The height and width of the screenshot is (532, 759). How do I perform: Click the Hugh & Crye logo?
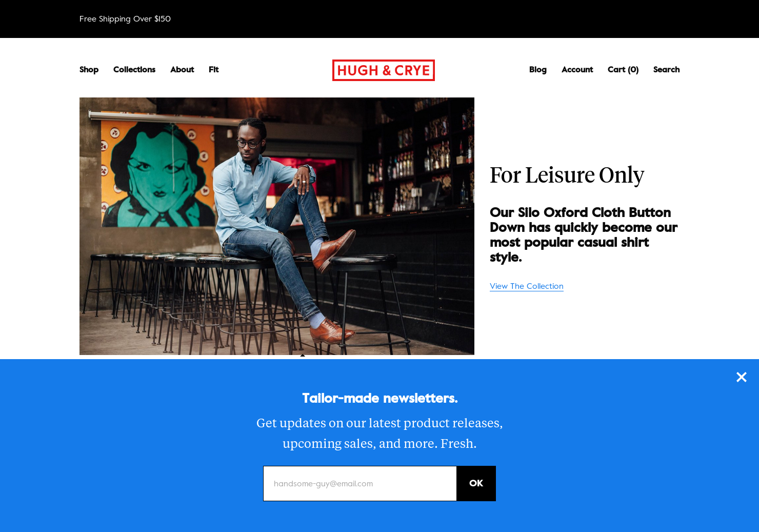tap(384, 70)
